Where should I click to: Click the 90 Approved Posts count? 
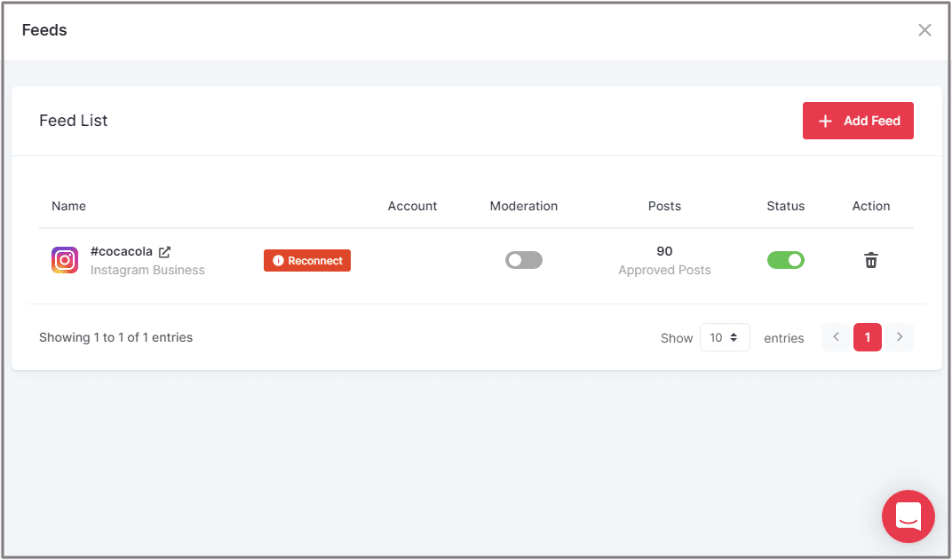click(x=664, y=260)
